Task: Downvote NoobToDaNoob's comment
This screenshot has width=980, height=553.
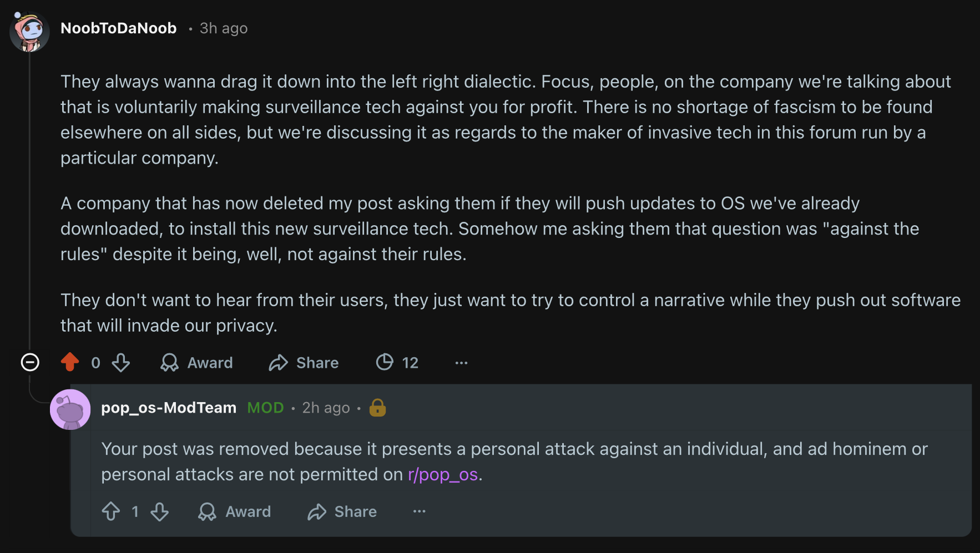Action: point(120,363)
